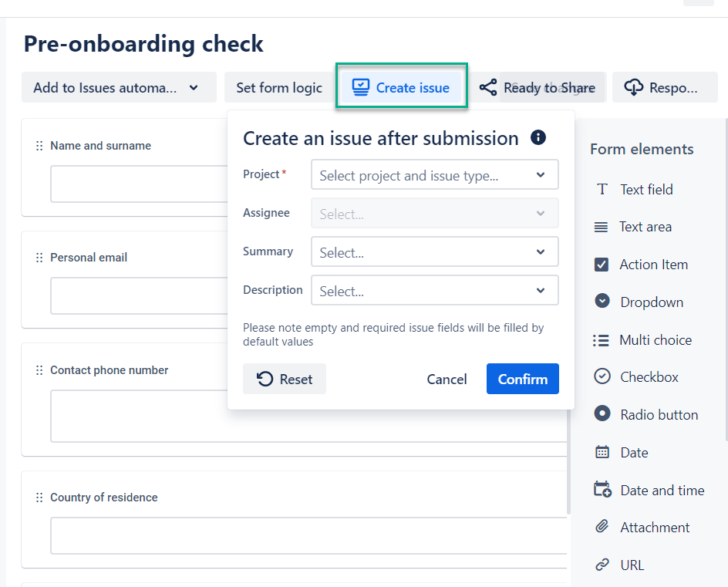Add the Radio button form element
This screenshot has width=728, height=587.
click(602, 414)
